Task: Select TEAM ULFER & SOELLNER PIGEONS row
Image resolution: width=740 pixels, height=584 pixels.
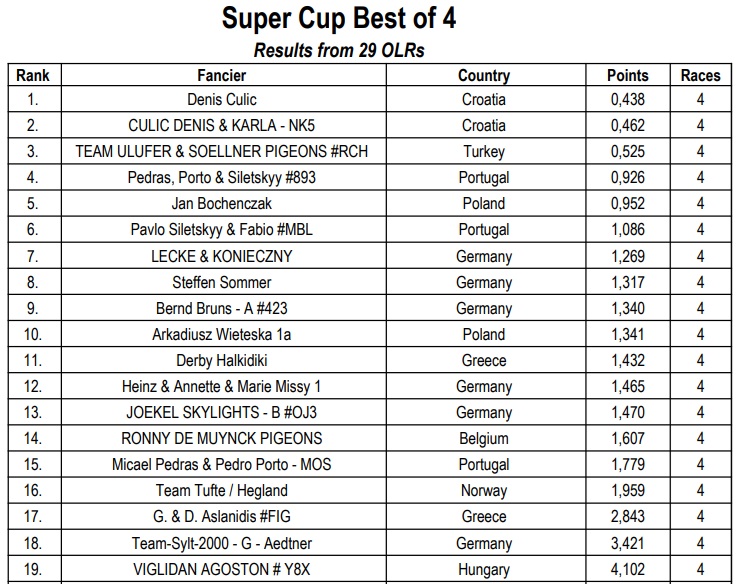Action: (x=222, y=152)
